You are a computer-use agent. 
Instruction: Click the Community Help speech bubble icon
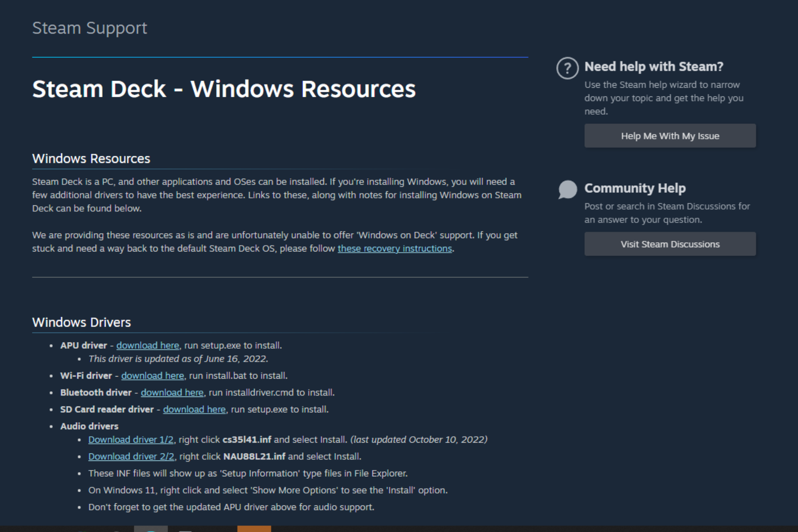coord(568,190)
